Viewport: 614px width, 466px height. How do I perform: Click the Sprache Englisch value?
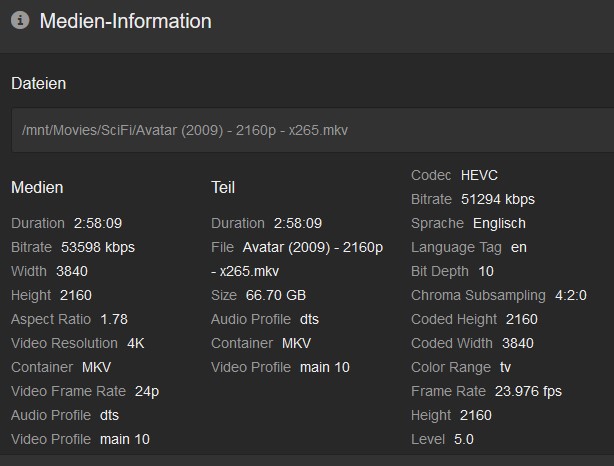point(499,223)
